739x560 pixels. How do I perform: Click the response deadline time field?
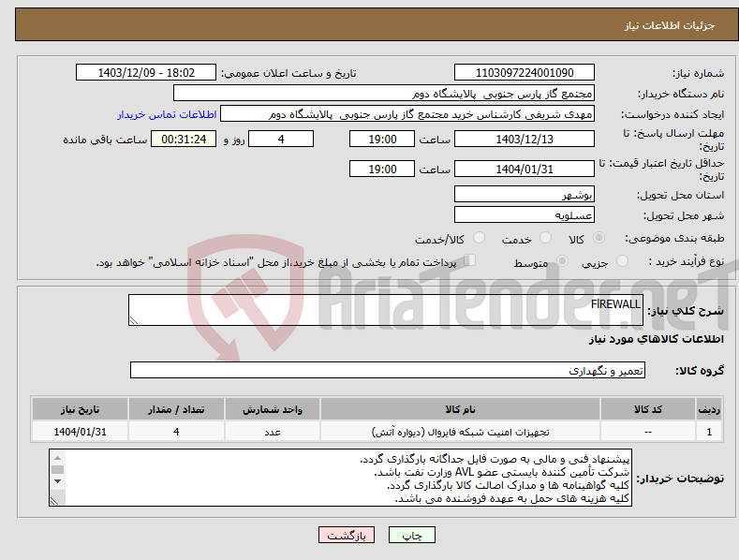point(382,139)
